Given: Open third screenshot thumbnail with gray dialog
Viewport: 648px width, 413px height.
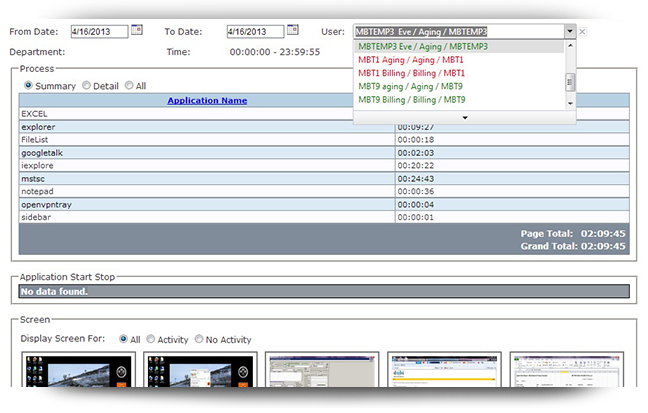Looking at the screenshot, I should (x=322, y=370).
